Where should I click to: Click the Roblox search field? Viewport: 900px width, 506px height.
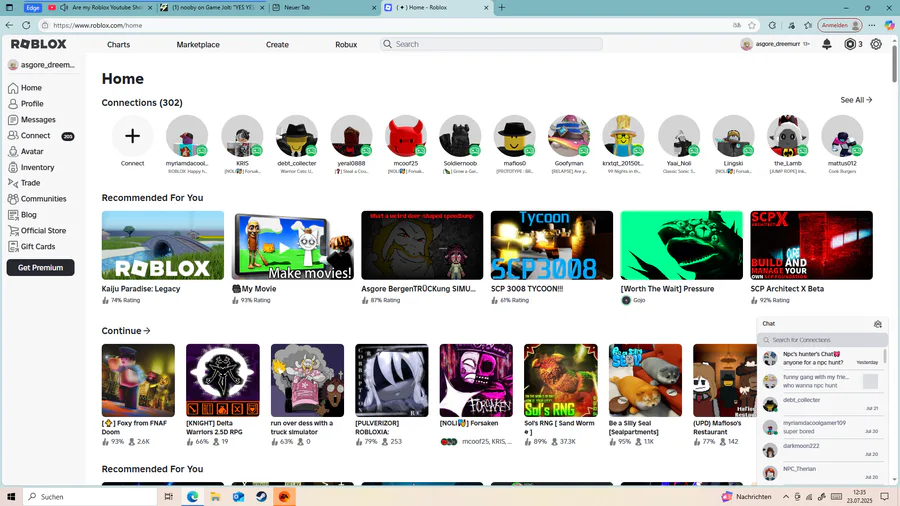(x=491, y=44)
